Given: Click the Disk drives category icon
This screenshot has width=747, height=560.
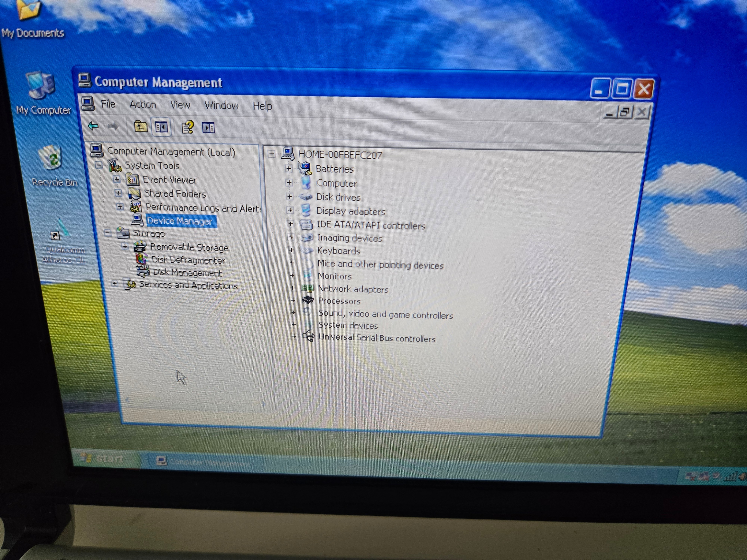Looking at the screenshot, I should pyautogui.click(x=306, y=197).
